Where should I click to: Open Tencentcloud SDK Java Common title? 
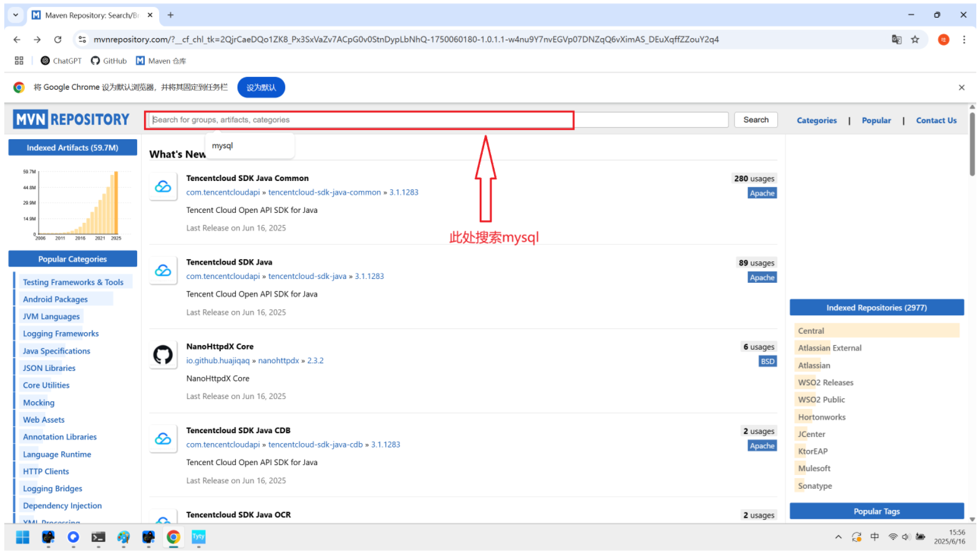[247, 179]
